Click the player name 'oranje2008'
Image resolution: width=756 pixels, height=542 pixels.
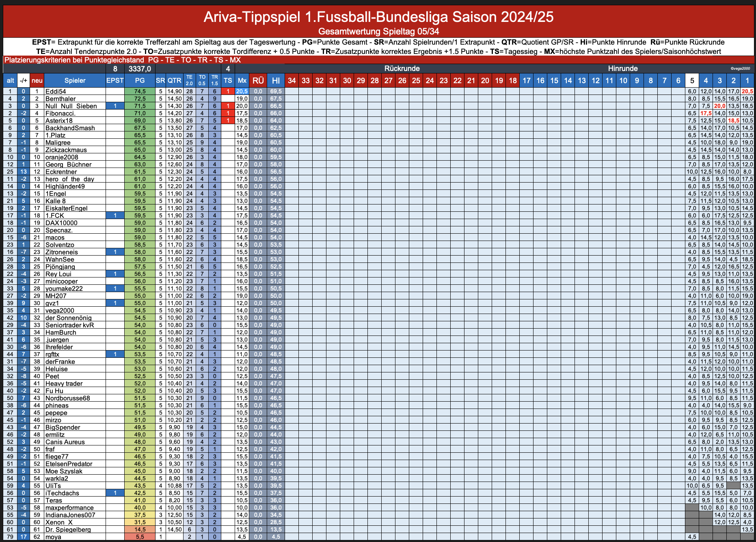62,157
